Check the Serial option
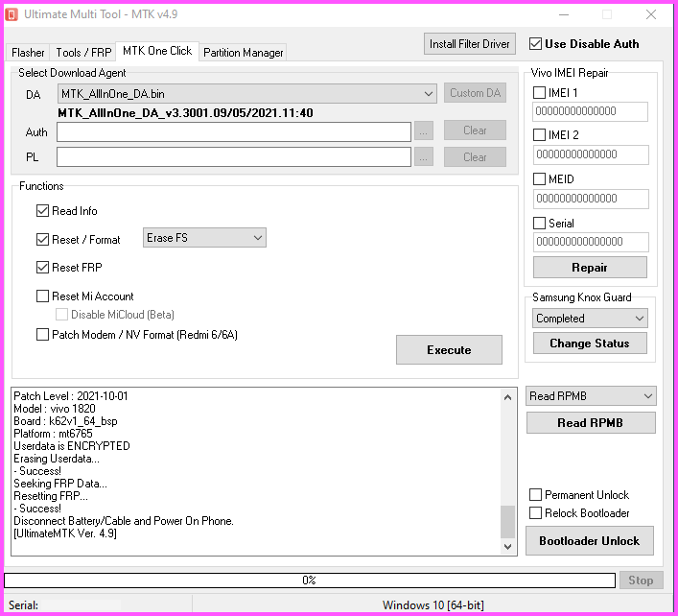This screenshot has height=616, width=678. point(539,224)
